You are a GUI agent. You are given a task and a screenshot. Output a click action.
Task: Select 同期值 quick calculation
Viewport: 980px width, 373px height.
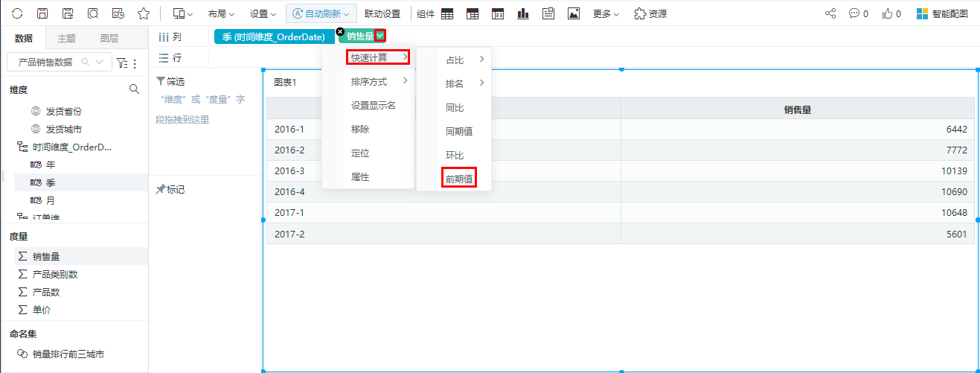pyautogui.click(x=454, y=132)
